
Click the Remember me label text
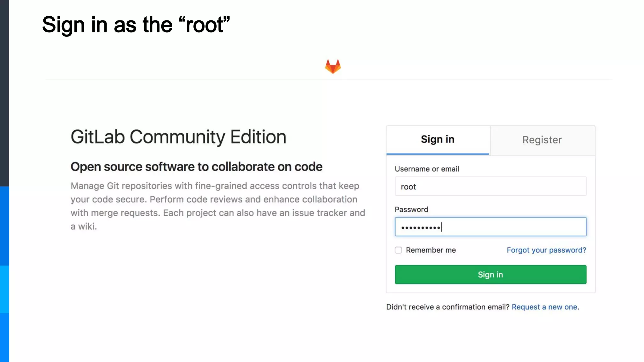click(430, 250)
